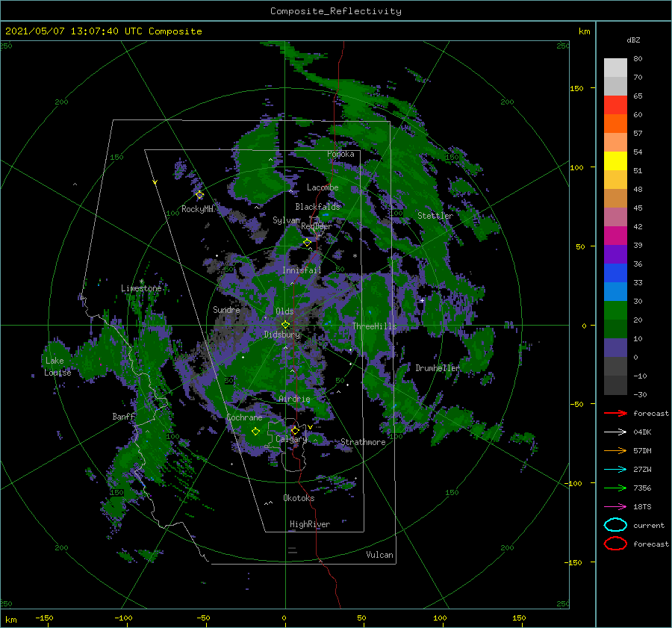Click the orange 57DM arrow legend symbol
This screenshot has width=672, height=628.
[615, 450]
